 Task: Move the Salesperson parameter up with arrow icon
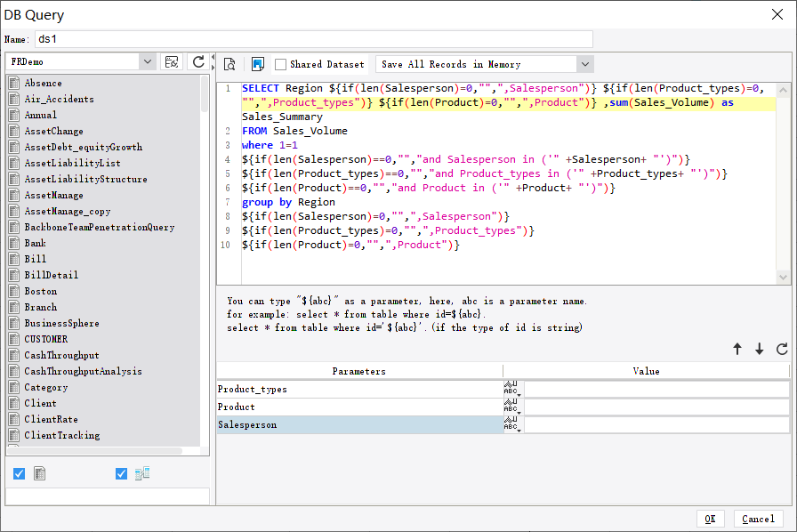(x=737, y=350)
